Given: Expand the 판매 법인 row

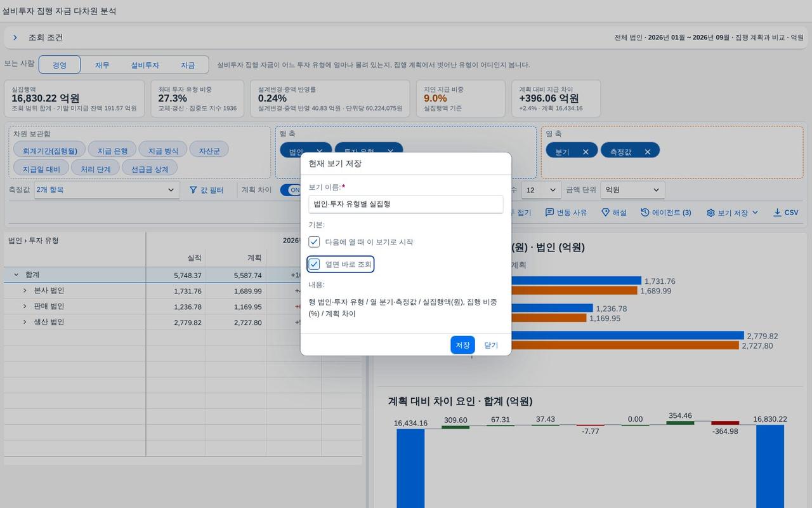Looking at the screenshot, I should click(25, 306).
